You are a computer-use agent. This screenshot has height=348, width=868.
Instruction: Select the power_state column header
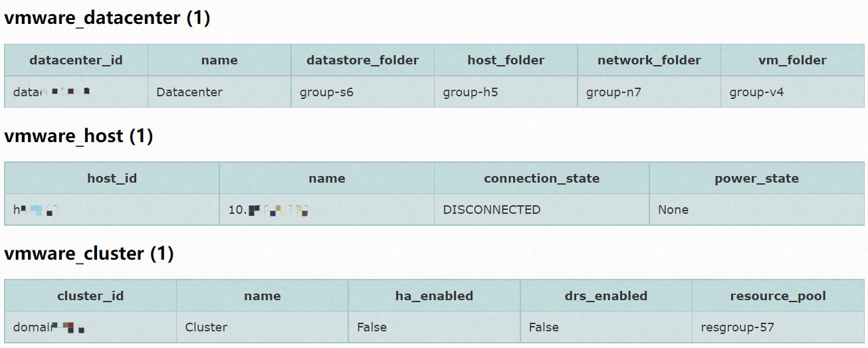(x=756, y=178)
